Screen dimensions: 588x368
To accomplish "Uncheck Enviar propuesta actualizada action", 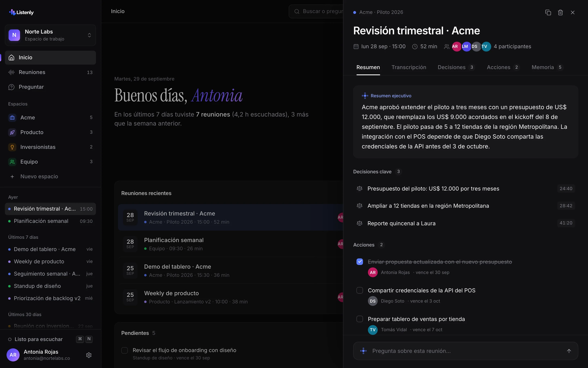I will [360, 262].
